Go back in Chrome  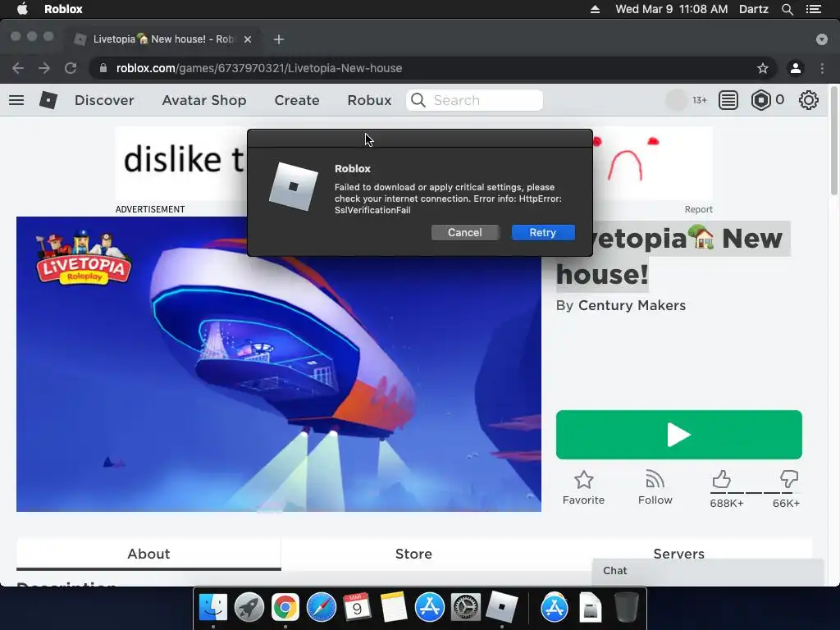coord(18,68)
